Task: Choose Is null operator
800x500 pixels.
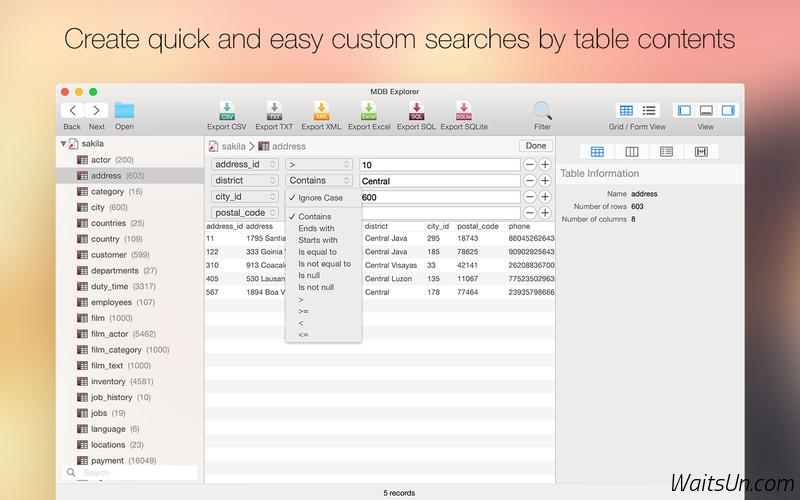Action: tap(323, 276)
